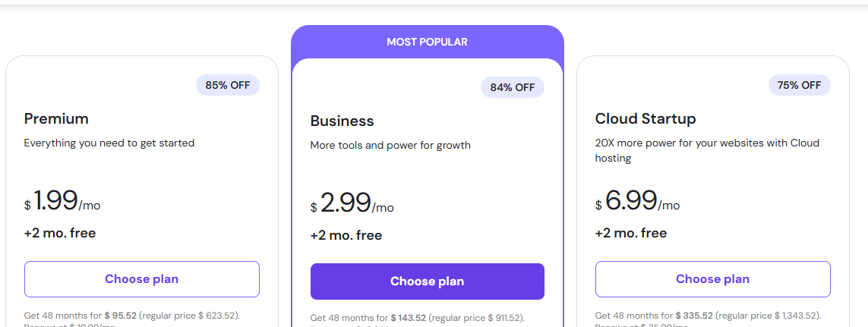This screenshot has width=868, height=327.
Task: Click Choose plan under the Premium plan
Action: pyautogui.click(x=142, y=279)
